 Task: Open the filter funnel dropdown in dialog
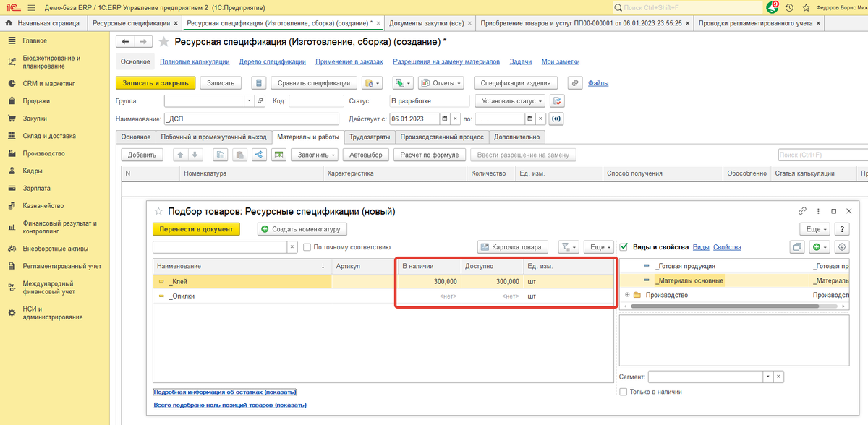coord(569,247)
